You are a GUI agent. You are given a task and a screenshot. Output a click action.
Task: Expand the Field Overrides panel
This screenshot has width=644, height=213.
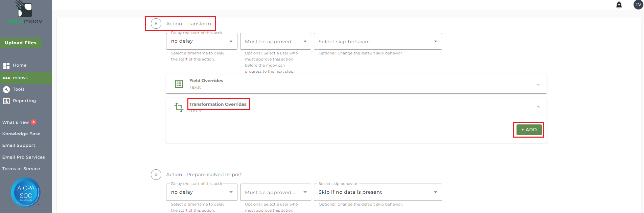tap(538, 85)
